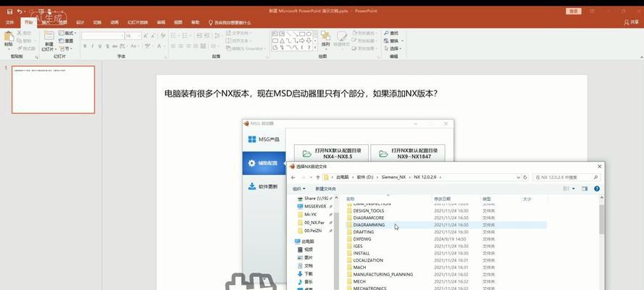Select 辅助配置 in launcher sidebar
Image resolution: width=644 pixels, height=290 pixels.
pos(264,163)
